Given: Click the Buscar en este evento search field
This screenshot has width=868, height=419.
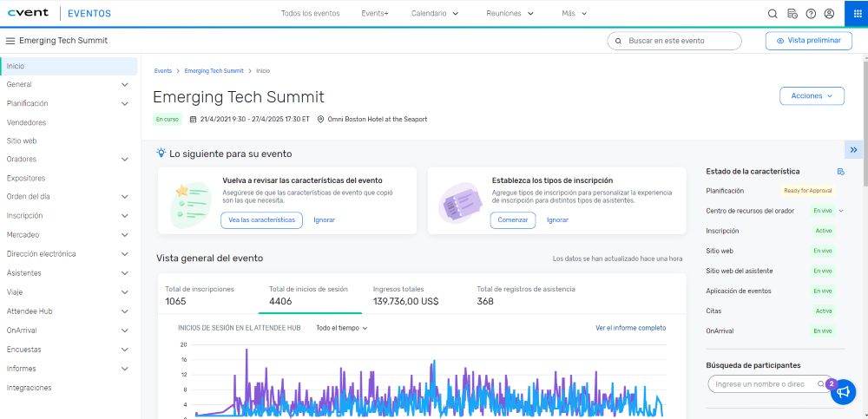Looking at the screenshot, I should pos(674,41).
